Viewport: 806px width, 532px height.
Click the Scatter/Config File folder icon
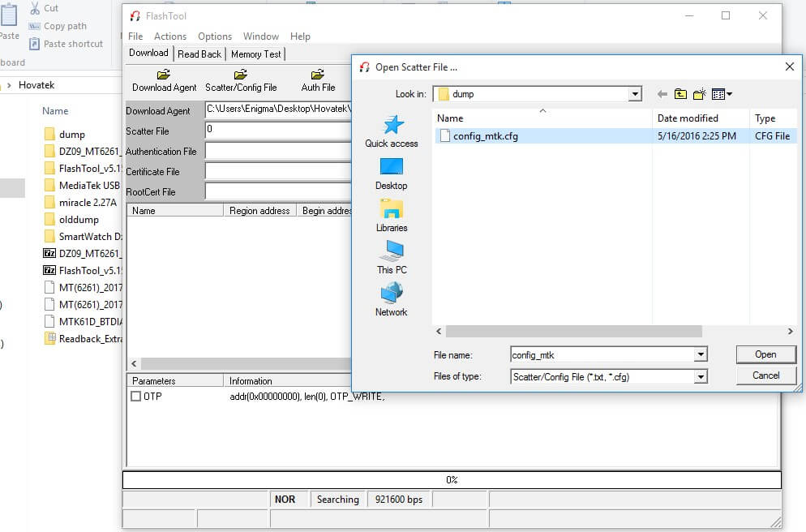tap(241, 75)
